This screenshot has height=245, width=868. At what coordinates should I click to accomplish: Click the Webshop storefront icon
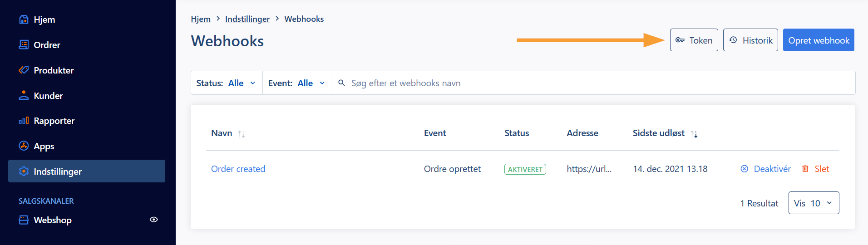[x=24, y=220]
